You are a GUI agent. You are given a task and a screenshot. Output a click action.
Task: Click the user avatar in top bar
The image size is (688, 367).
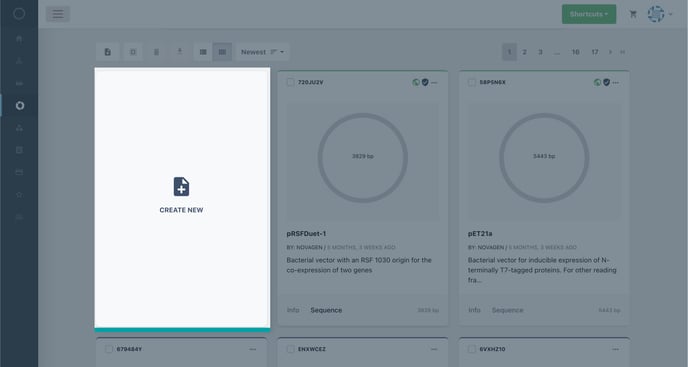[656, 14]
